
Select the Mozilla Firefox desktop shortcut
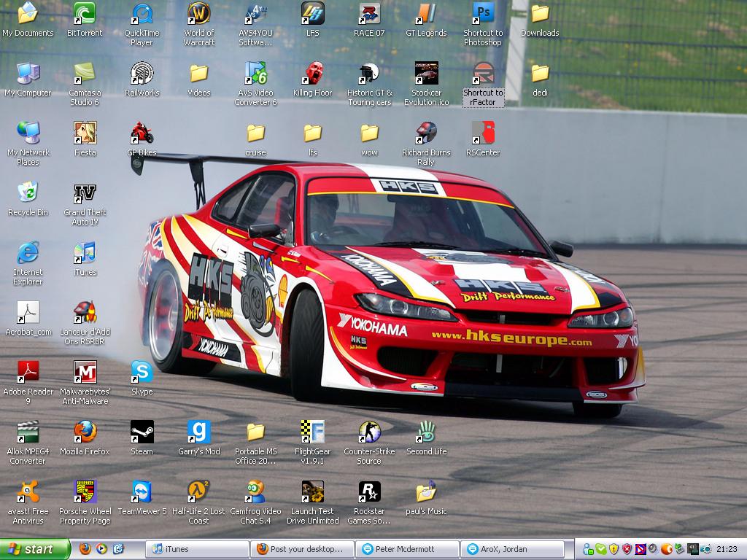[x=85, y=432]
